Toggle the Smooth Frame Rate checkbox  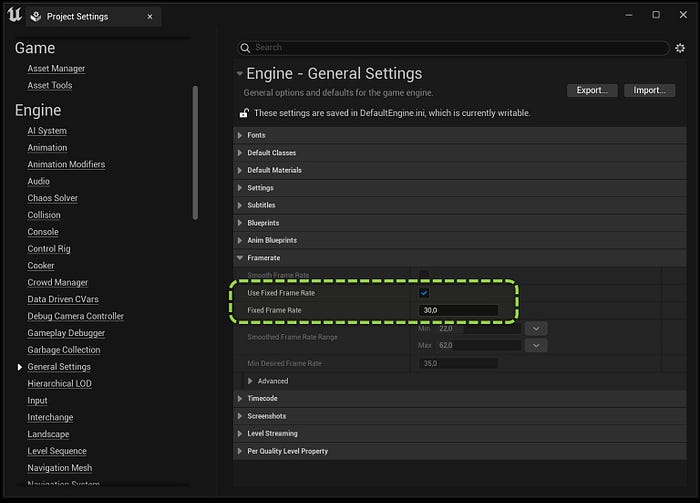(424, 274)
